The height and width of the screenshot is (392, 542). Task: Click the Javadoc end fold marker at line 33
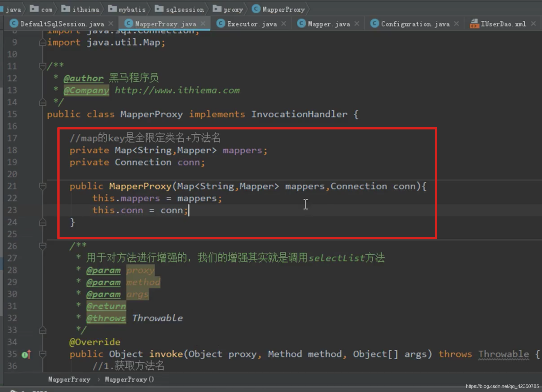(42, 330)
